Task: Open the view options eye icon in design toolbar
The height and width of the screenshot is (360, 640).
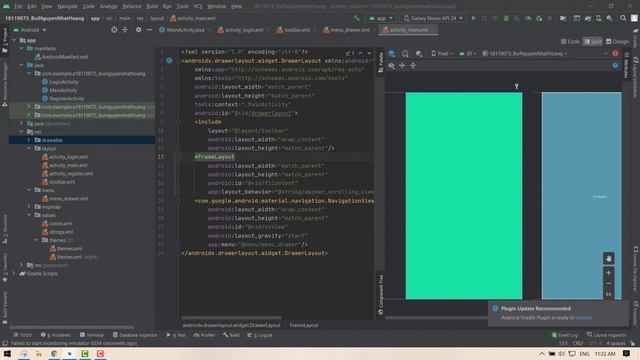Action: [x=391, y=65]
